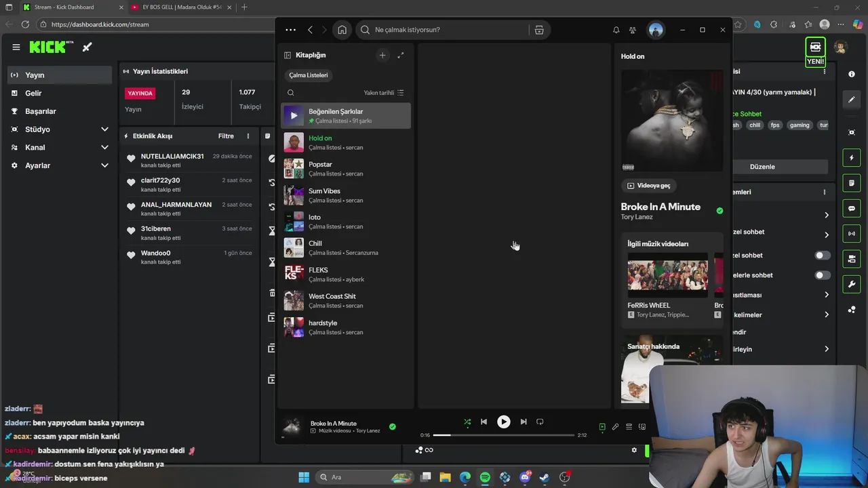Click the Spotify search field
Image resolution: width=868 pixels, height=488 pixels.
[x=444, y=30]
